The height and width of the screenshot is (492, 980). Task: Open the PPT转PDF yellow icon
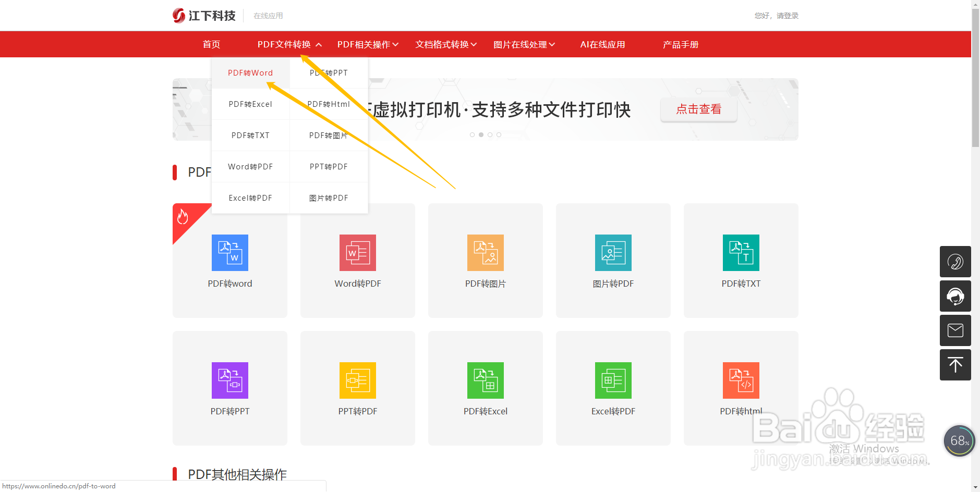(x=357, y=380)
